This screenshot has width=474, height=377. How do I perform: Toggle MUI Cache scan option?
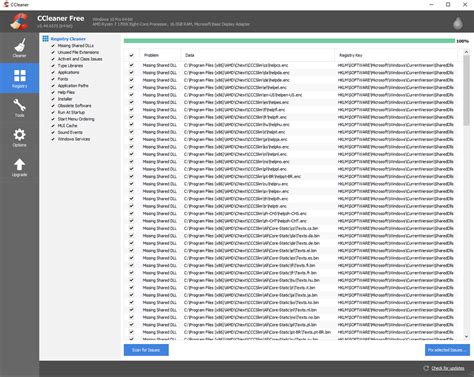pyautogui.click(x=53, y=125)
